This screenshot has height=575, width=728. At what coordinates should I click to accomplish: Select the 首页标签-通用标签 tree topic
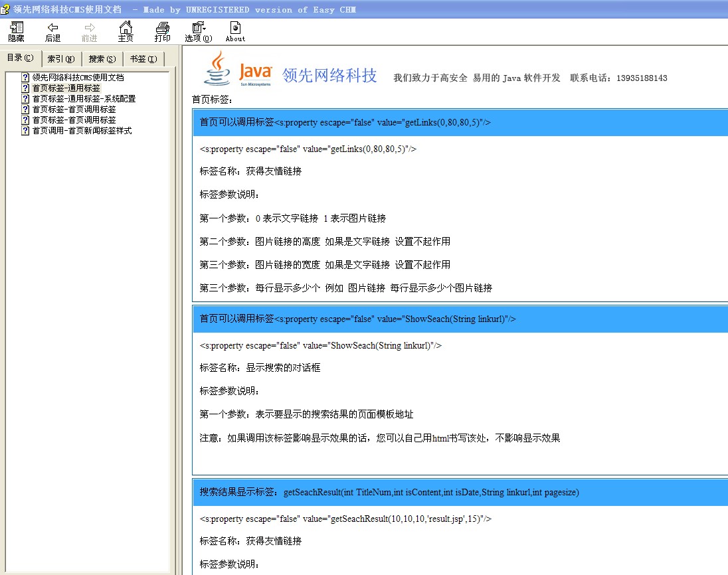pos(66,88)
